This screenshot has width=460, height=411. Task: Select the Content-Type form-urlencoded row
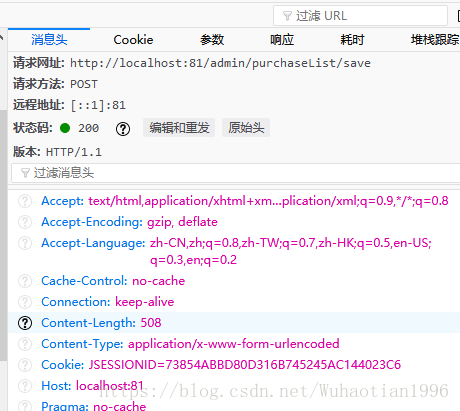234,344
